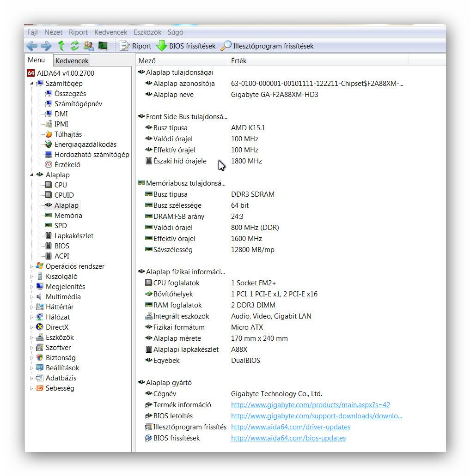Click the Biztonság shield icon
Screen dimensions: 470x476
[x=39, y=358]
